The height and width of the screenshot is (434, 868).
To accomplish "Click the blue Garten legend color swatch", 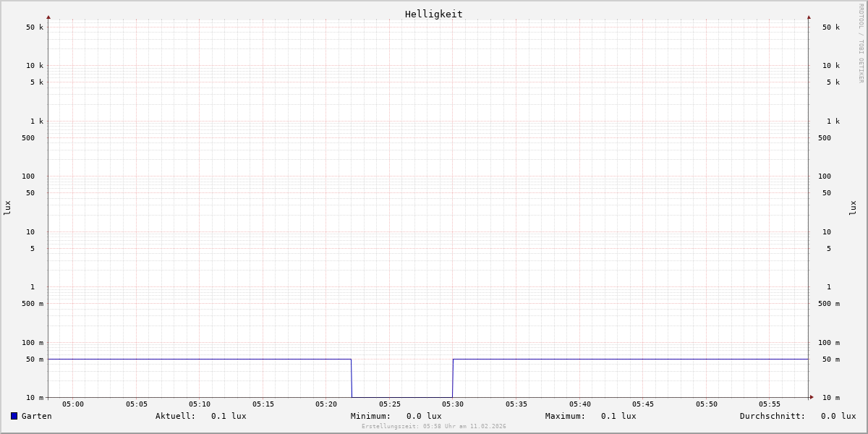I will (x=14, y=416).
